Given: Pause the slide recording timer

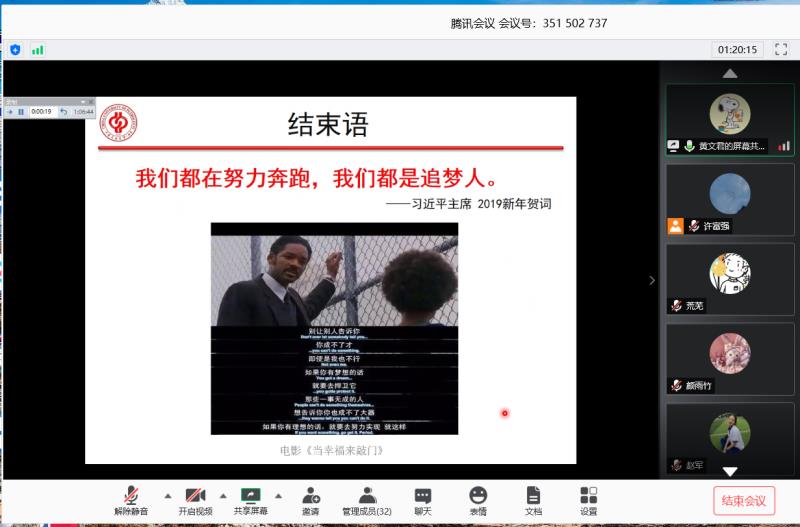Looking at the screenshot, I should [20, 112].
